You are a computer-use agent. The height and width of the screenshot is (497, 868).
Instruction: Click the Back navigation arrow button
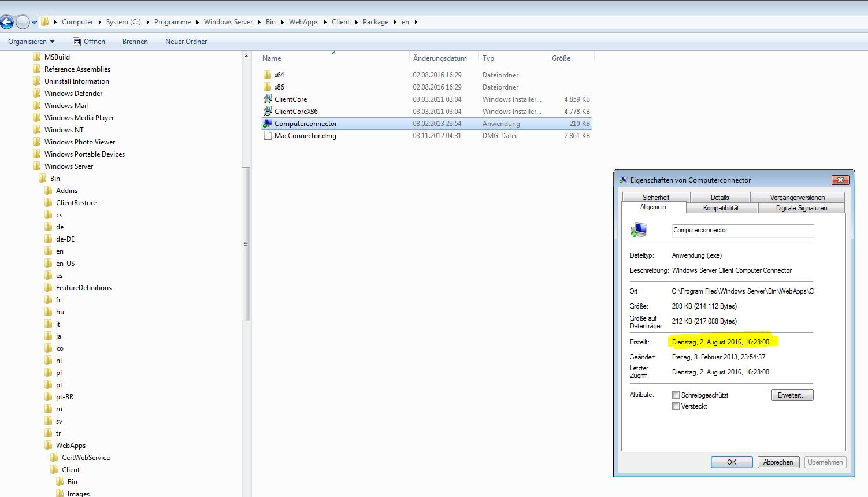tap(7, 23)
